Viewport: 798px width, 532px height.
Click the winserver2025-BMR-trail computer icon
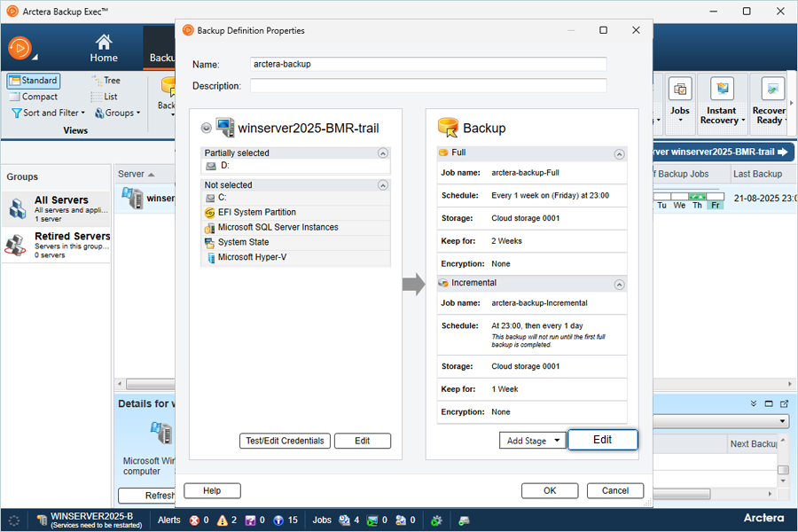pyautogui.click(x=225, y=128)
